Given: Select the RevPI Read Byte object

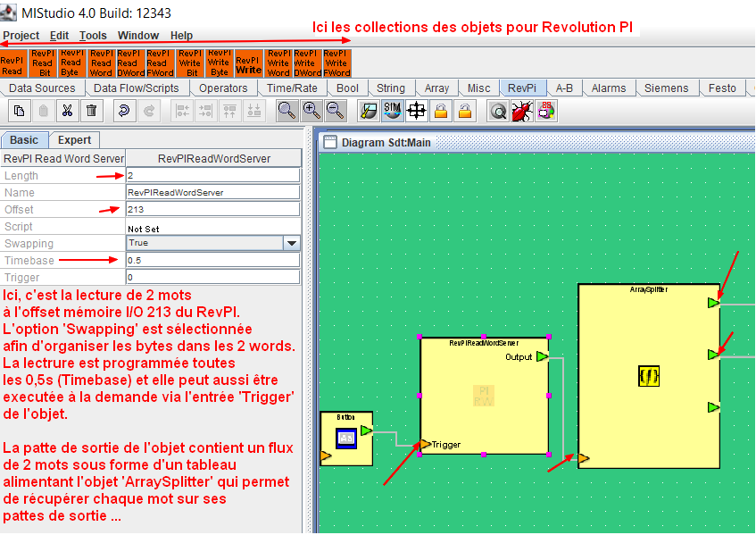Looking at the screenshot, I should coord(71,63).
